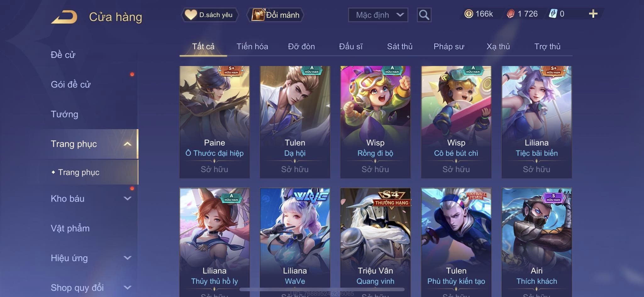Select the Paine Ô Thước đại hiệp skin card

pos(214,122)
